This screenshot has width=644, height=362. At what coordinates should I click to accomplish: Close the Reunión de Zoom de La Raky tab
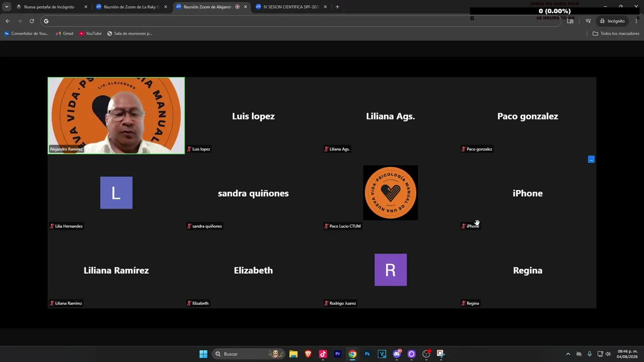click(166, 7)
